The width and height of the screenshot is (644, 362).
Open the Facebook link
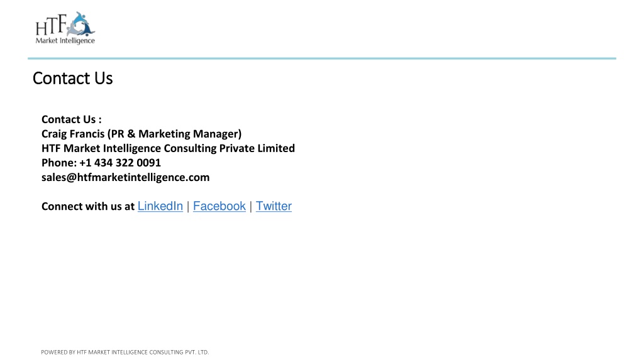pyautogui.click(x=219, y=206)
